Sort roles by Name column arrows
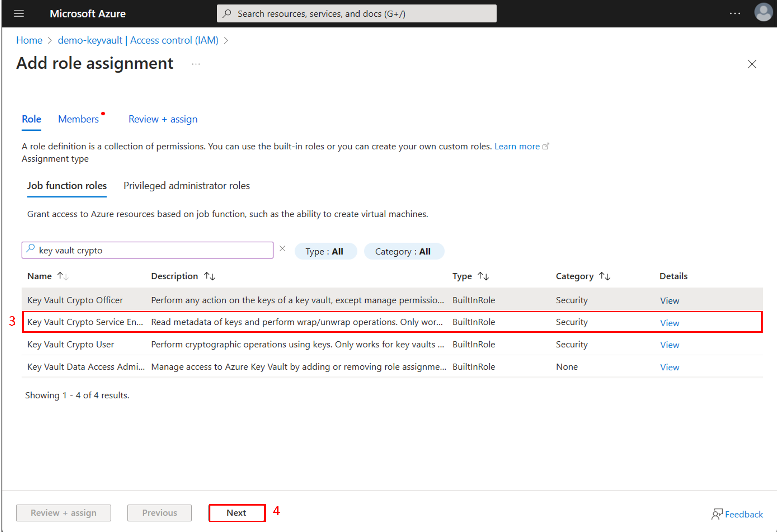This screenshot has width=777, height=532. tap(63, 276)
